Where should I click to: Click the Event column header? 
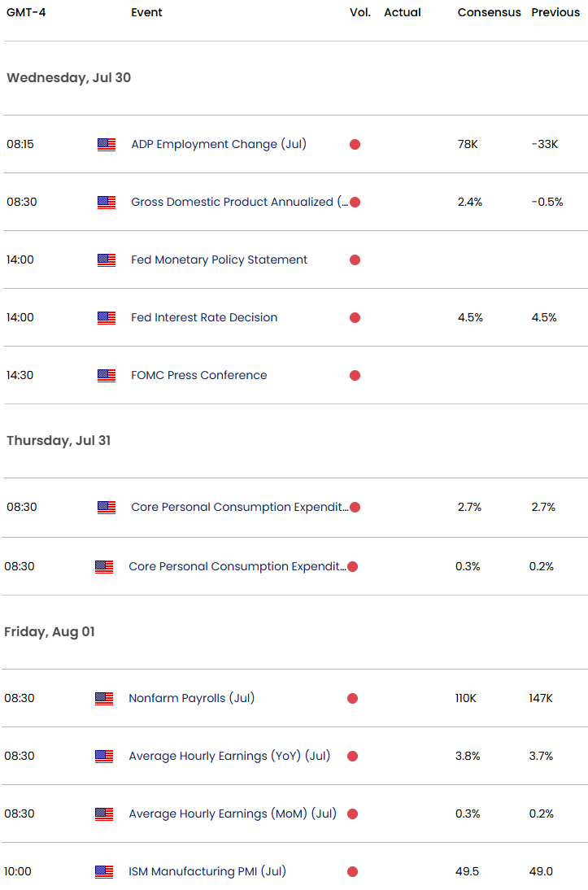[x=146, y=13]
